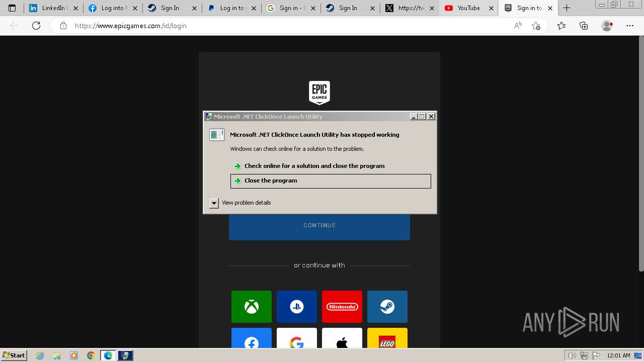Switch to the Twitter X tab
644x362 pixels.
tap(410, 8)
